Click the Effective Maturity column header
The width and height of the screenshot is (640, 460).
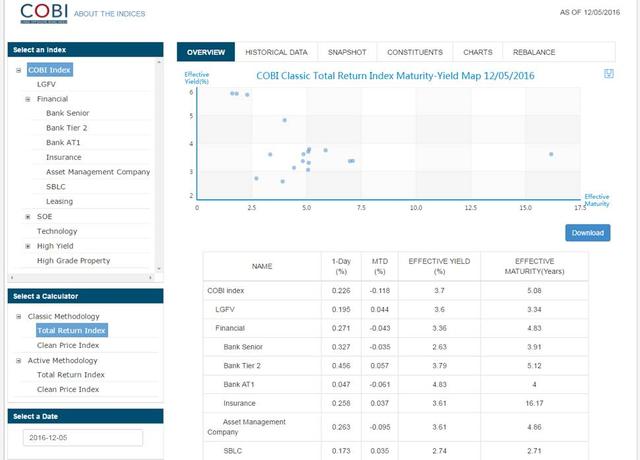point(534,266)
